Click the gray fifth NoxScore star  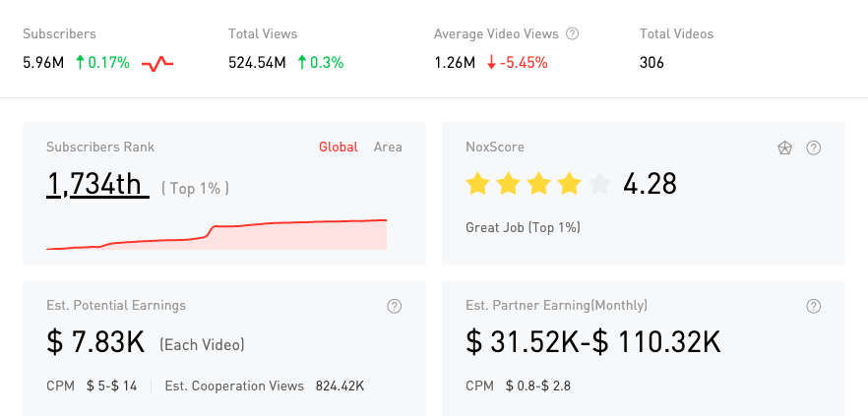click(x=599, y=184)
